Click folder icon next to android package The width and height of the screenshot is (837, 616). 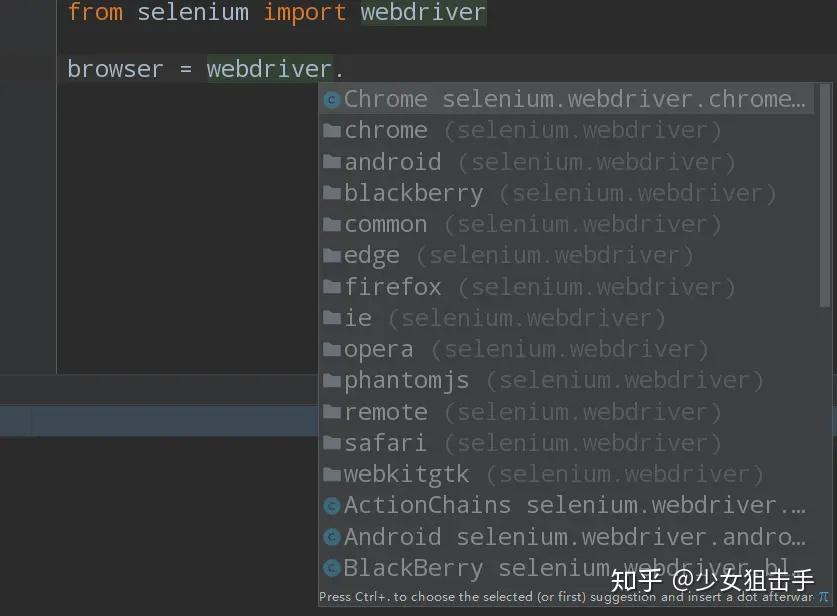coord(332,162)
